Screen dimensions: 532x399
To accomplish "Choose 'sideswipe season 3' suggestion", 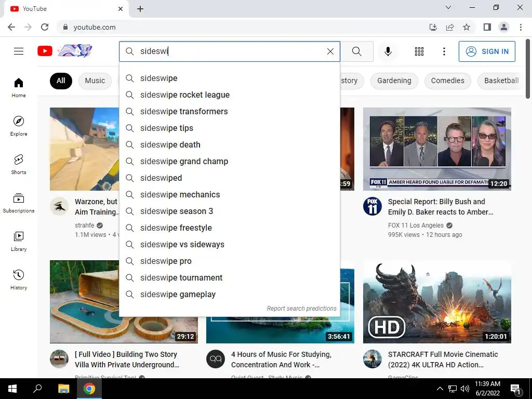I will (x=229, y=211).
